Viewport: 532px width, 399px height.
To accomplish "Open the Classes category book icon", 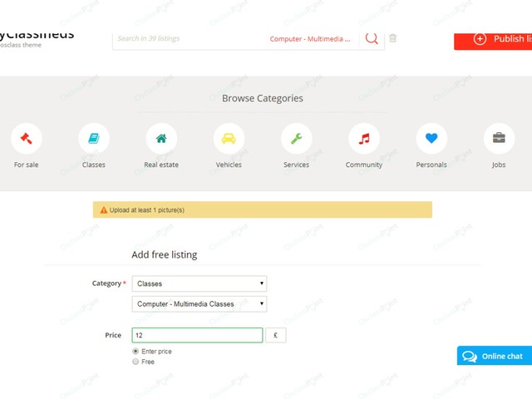I will [94, 139].
